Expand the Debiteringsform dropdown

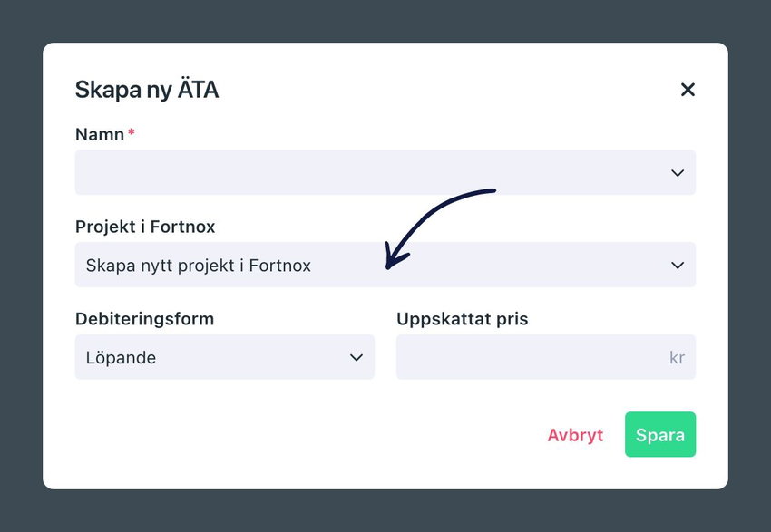pos(225,357)
